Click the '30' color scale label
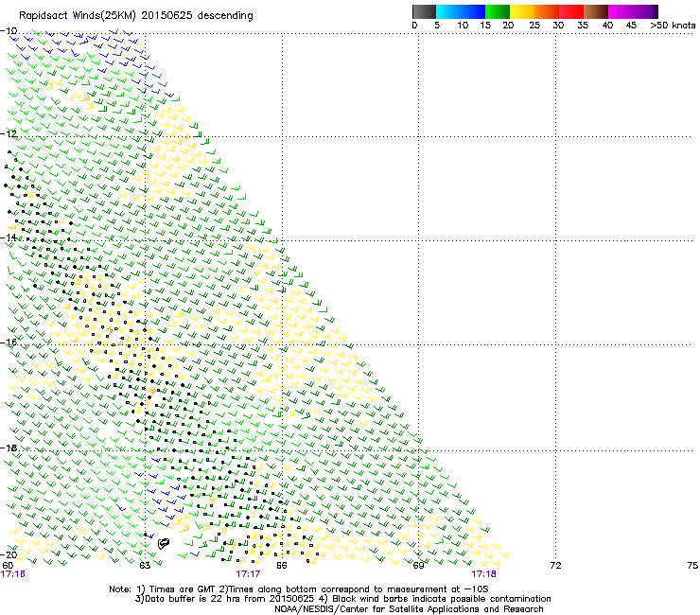Image resolution: width=700 pixels, height=615 pixels. (x=558, y=26)
